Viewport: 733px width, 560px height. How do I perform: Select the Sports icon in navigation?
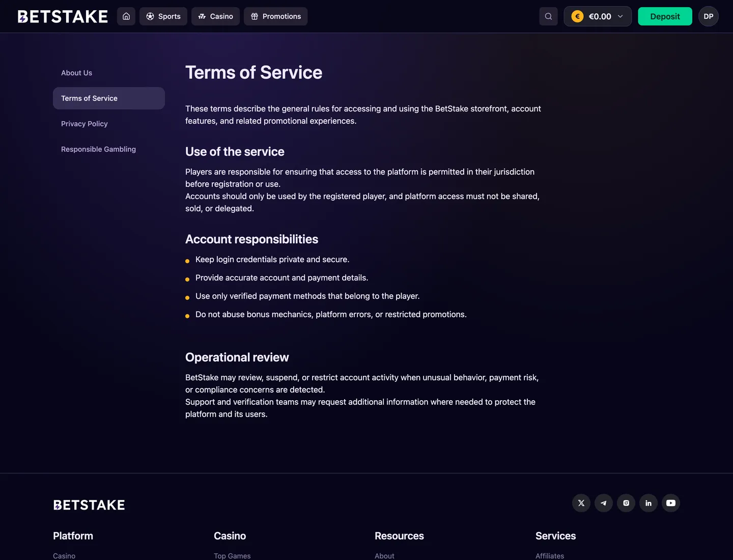point(150,16)
